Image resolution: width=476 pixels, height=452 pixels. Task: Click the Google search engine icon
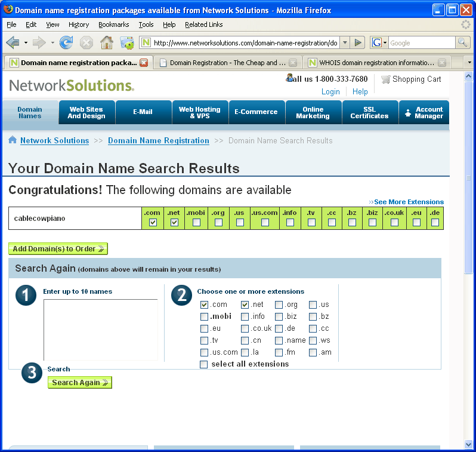tap(377, 42)
